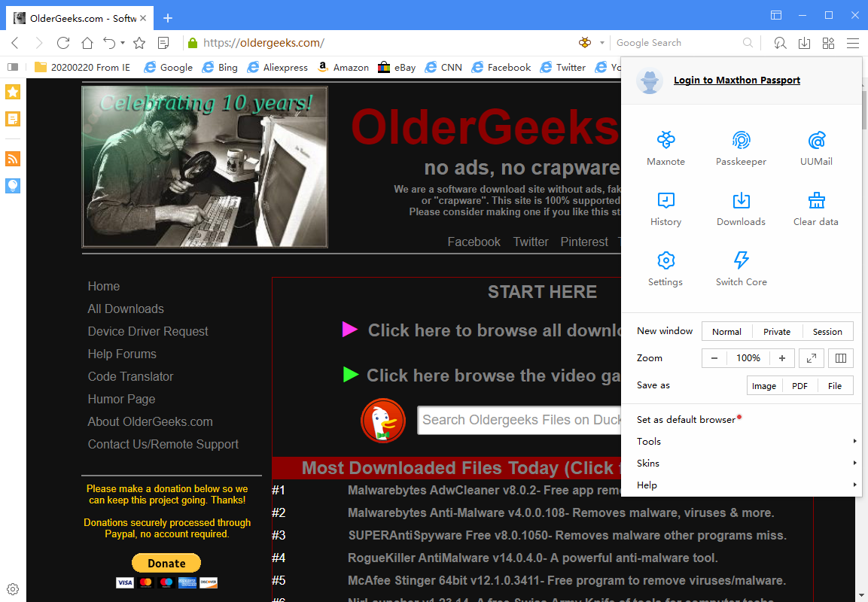Open browsing History
Screen dimensions: 868x602
coord(665,208)
